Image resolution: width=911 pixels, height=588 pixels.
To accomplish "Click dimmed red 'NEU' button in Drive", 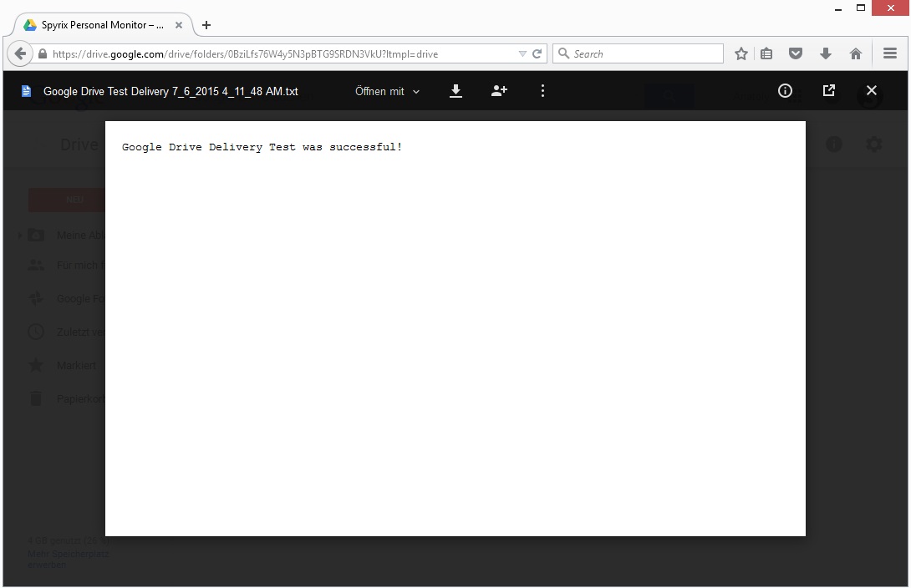I will point(67,200).
